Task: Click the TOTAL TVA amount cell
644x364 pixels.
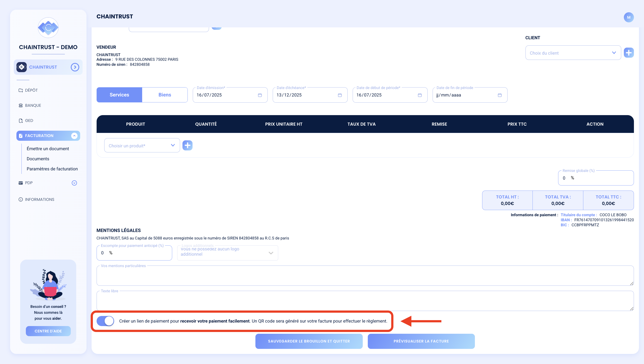Action: [558, 200]
